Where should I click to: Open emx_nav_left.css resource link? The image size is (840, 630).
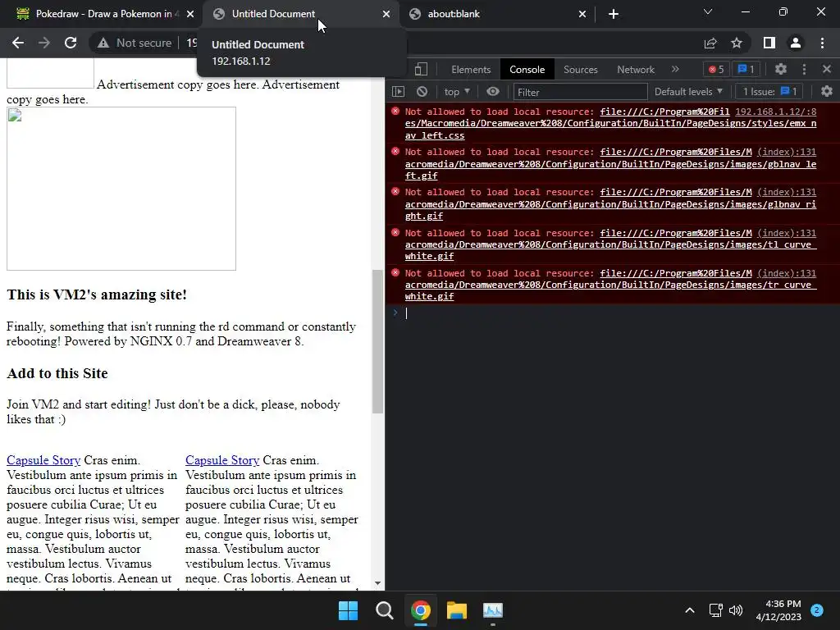[610, 124]
